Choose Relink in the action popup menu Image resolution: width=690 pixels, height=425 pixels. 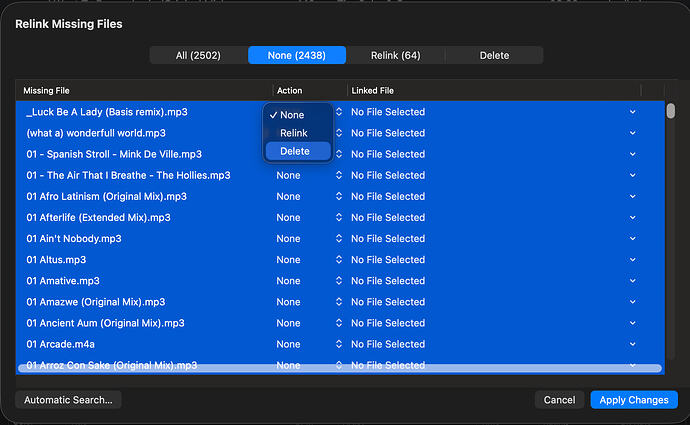[x=298, y=133]
